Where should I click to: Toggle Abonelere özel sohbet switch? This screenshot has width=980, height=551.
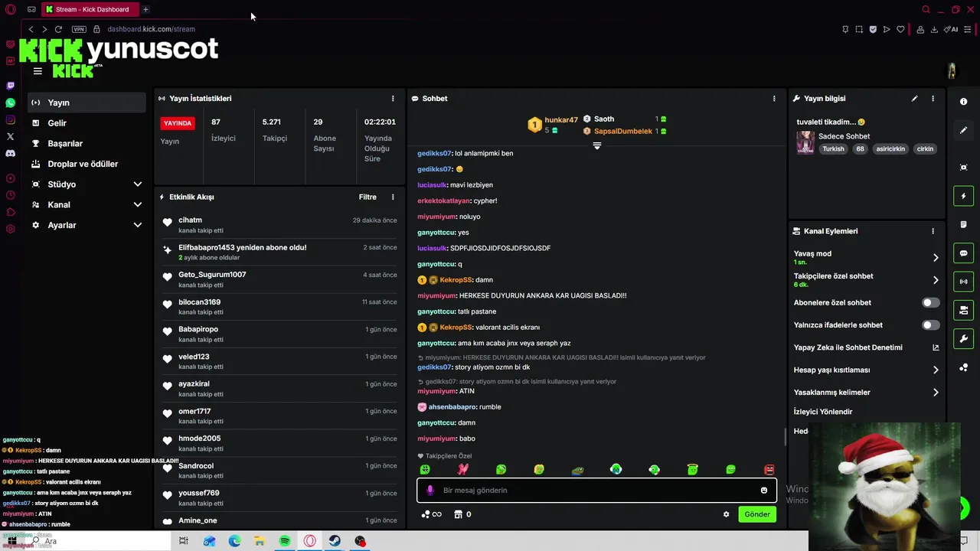tap(930, 303)
